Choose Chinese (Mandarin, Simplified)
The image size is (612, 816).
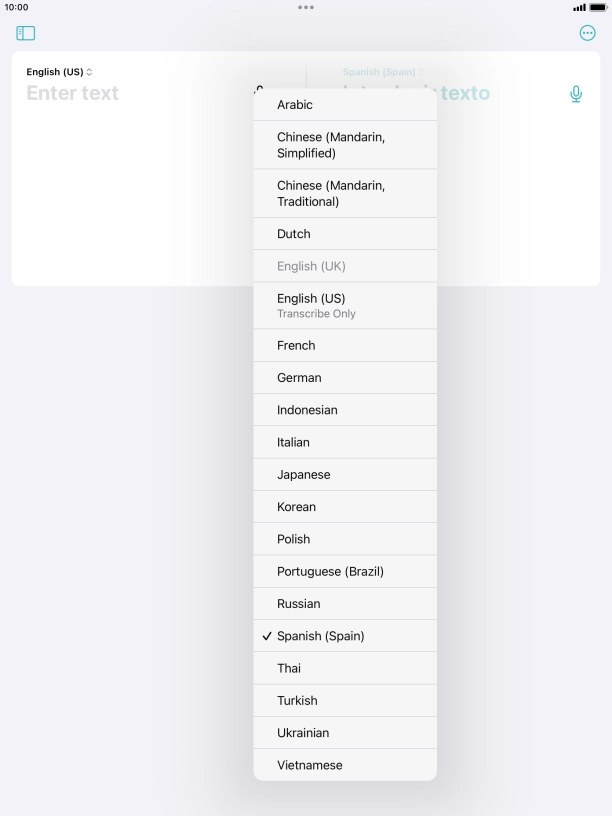345,145
